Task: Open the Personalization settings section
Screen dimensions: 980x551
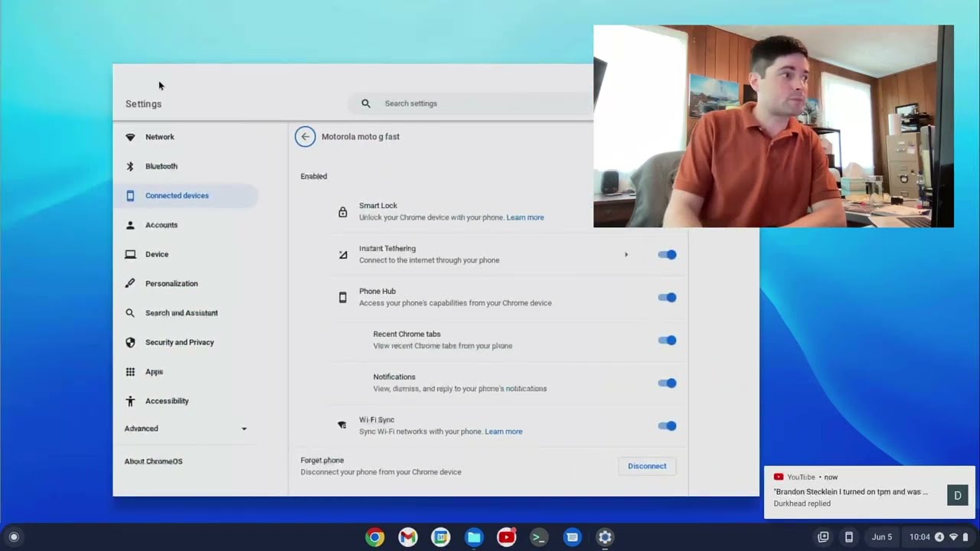Action: 185,283
